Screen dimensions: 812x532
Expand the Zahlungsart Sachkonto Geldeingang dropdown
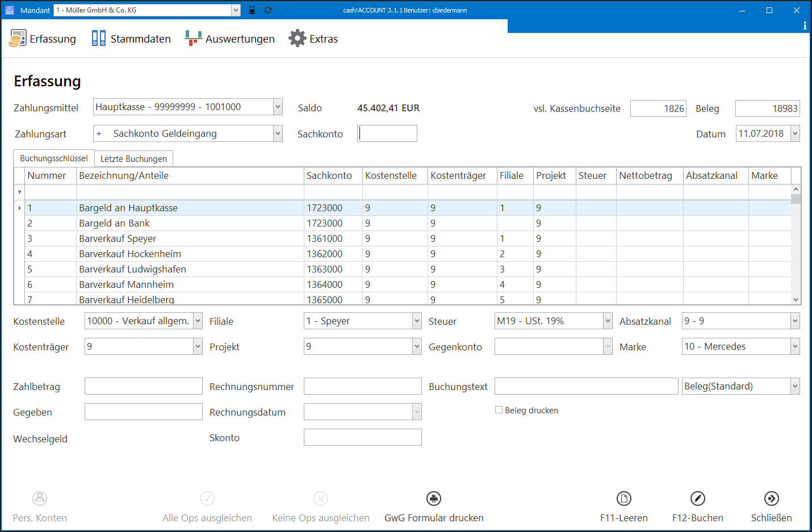point(278,133)
